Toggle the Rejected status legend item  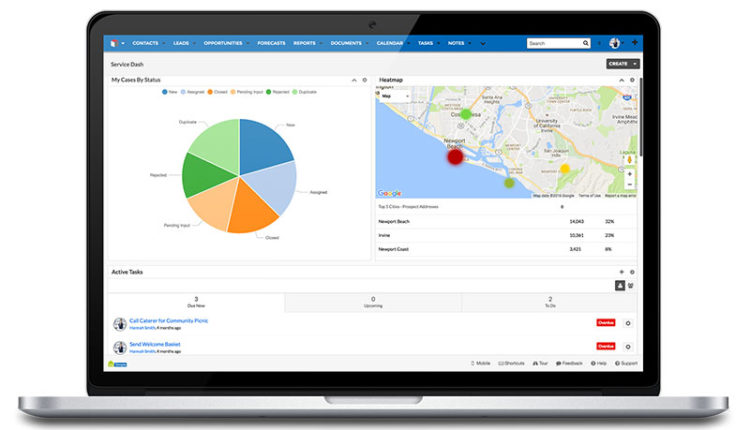click(273, 91)
